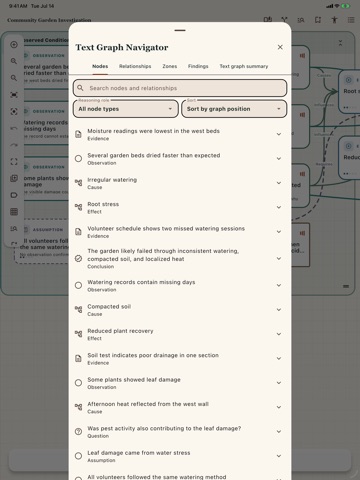
Task: Click the Some plants observation card behind the panel
Action: point(46,179)
